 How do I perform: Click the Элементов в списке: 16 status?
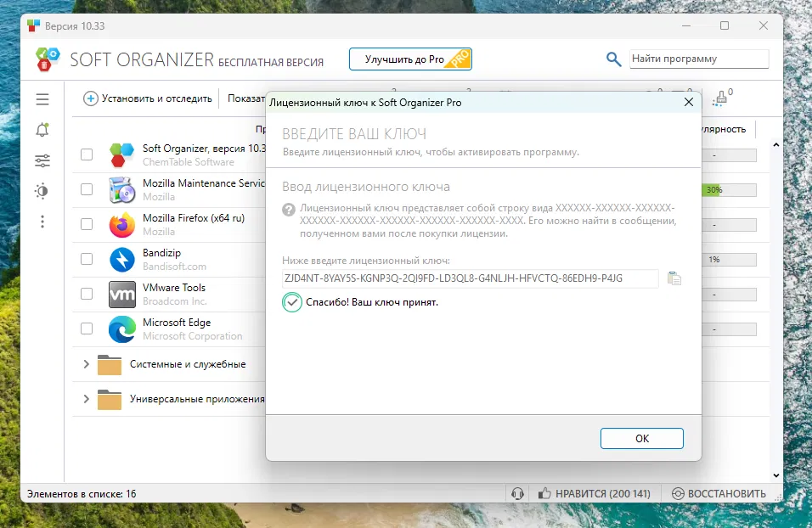point(82,494)
